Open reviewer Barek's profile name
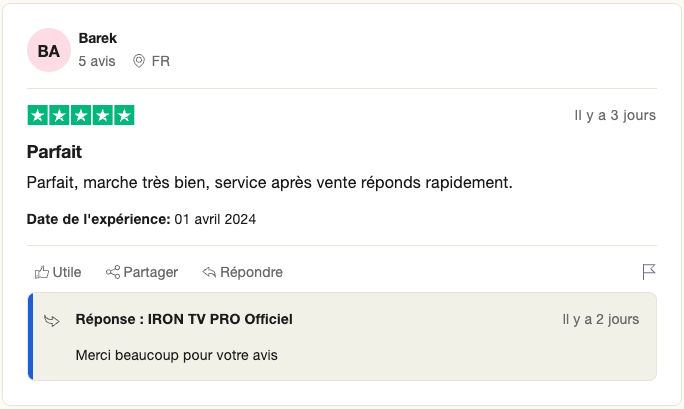This screenshot has height=409, width=684. point(98,38)
